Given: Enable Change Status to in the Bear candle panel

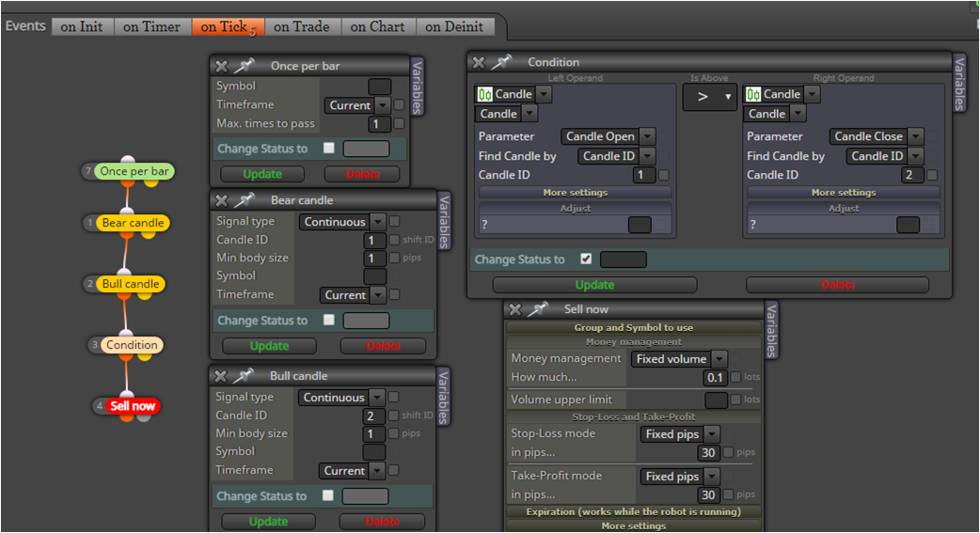Looking at the screenshot, I should [329, 320].
